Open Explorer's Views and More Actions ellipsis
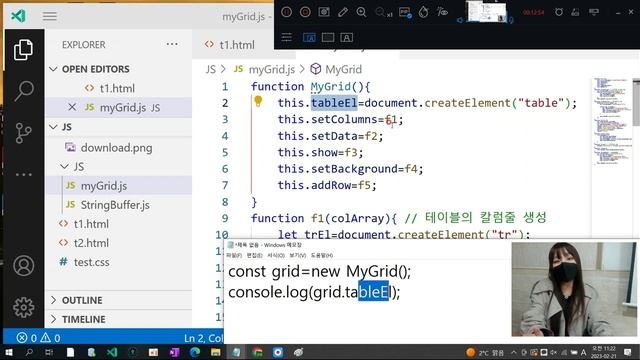Image resolution: width=640 pixels, height=360 pixels. click(172, 44)
